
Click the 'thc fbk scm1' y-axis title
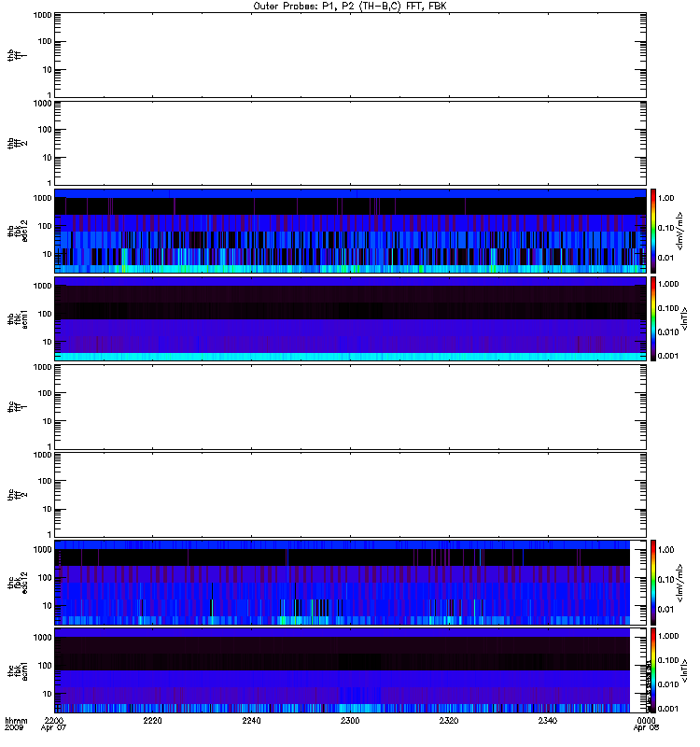pos(17,670)
